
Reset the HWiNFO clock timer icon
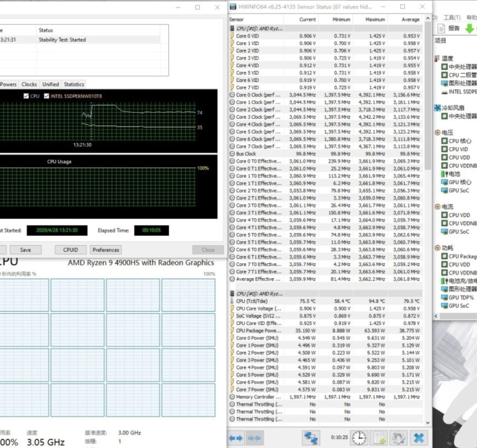click(x=359, y=438)
